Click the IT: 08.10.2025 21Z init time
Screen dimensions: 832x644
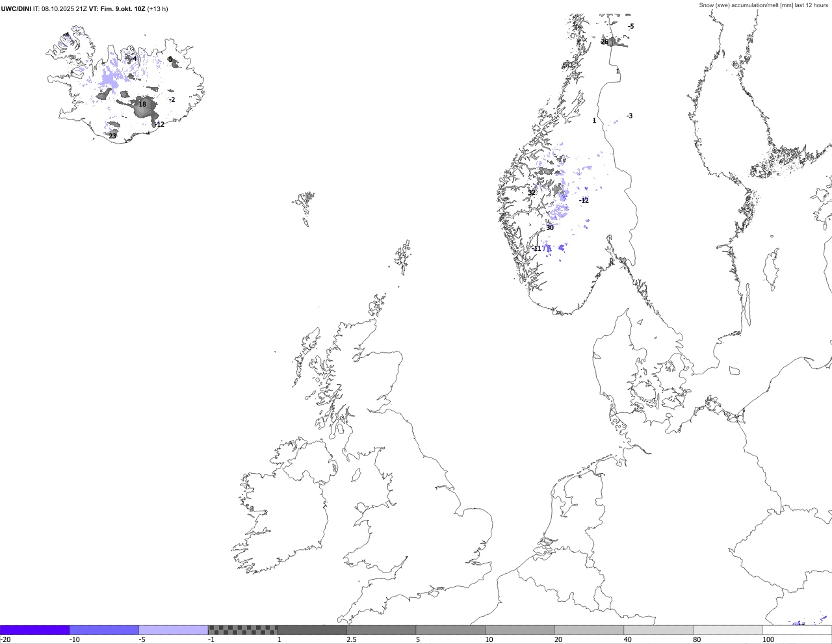coord(60,9)
